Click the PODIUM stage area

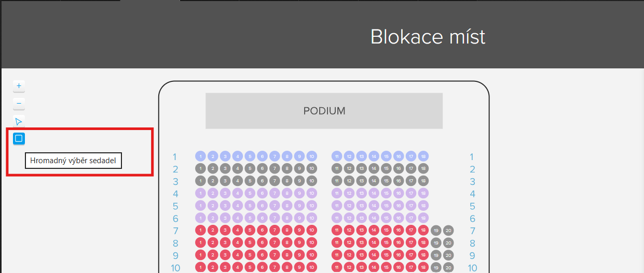[x=324, y=111]
